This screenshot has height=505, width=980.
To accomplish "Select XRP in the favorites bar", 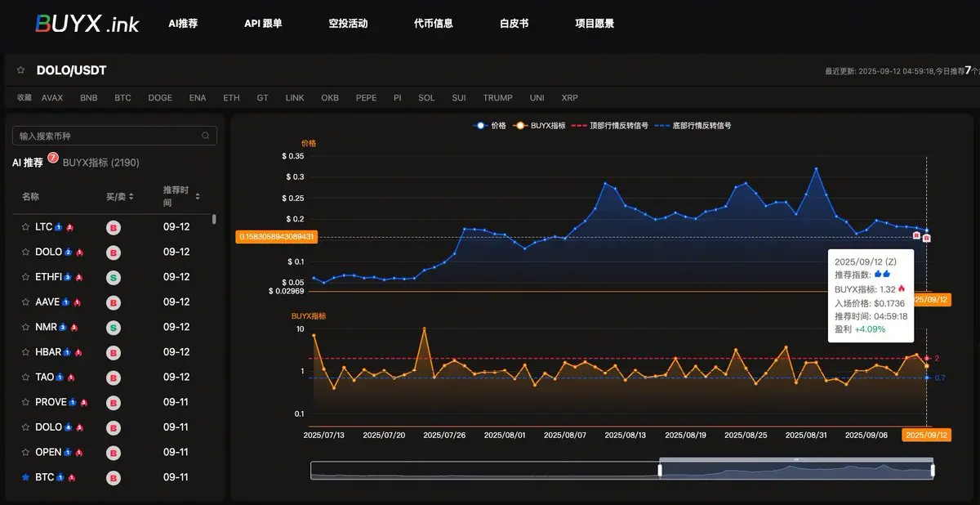I will 569,97.
